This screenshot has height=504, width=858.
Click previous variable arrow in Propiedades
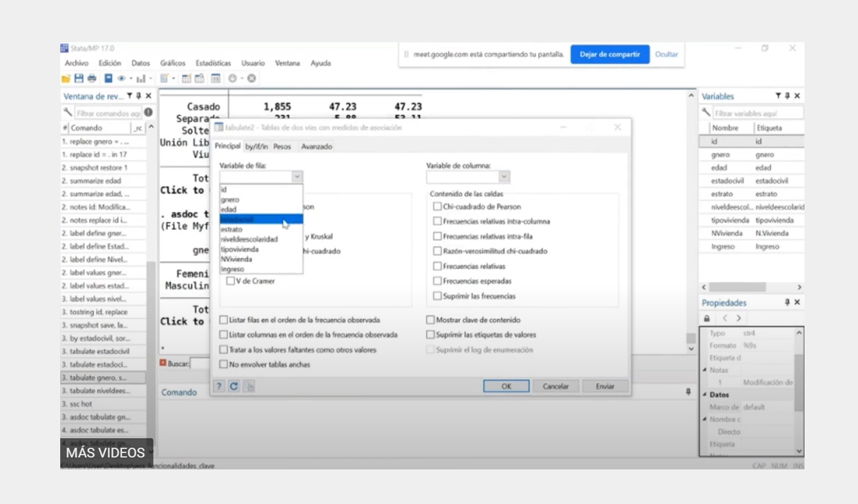[x=725, y=318]
